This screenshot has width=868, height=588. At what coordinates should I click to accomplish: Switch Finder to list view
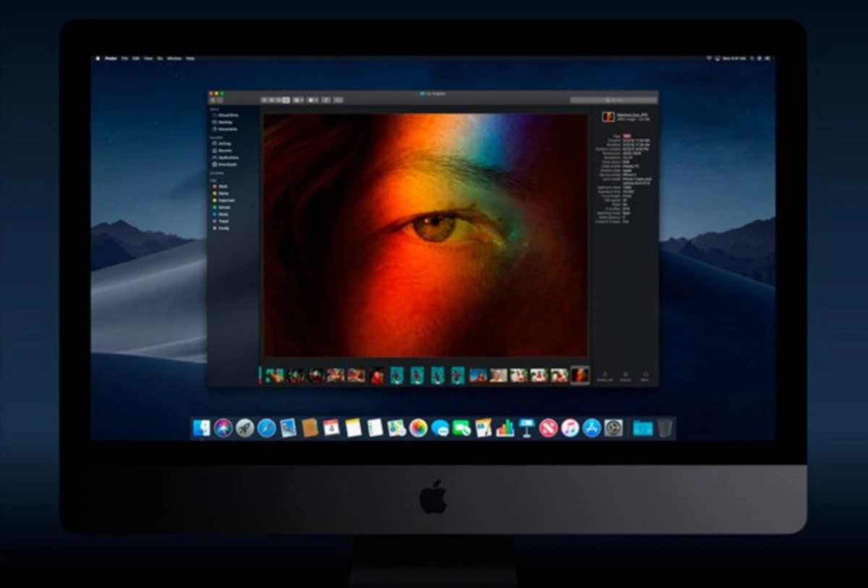coord(271,100)
